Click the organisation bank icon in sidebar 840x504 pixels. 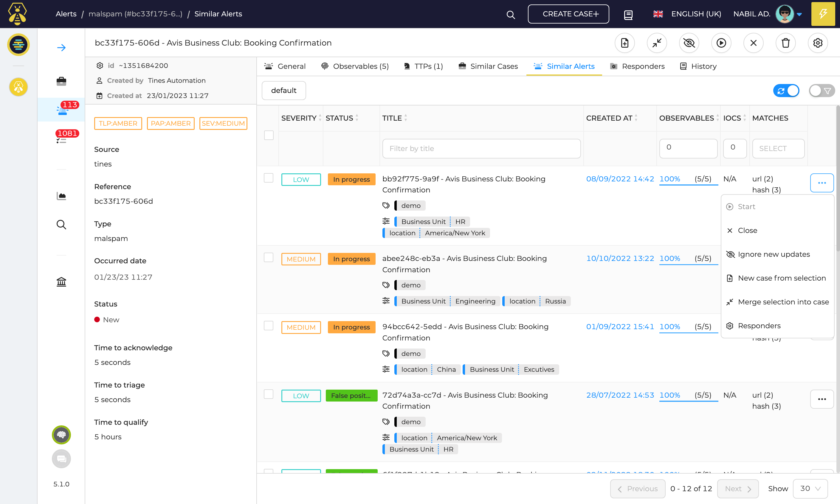(61, 281)
